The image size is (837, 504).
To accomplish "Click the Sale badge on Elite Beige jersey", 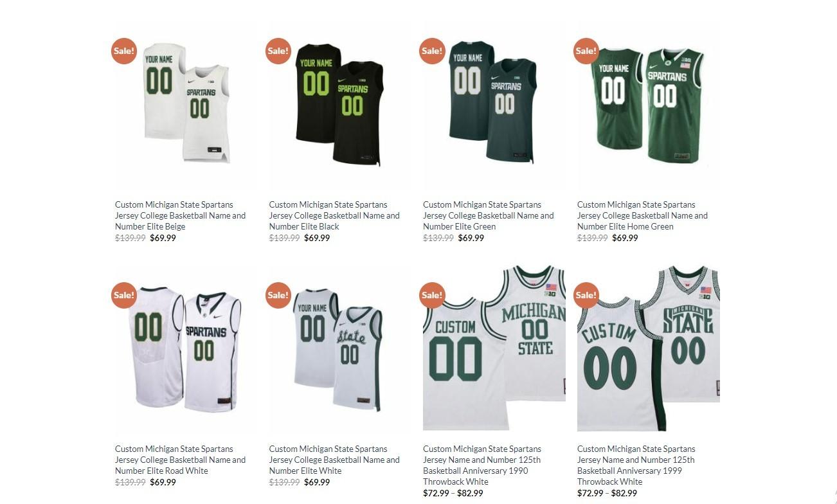I will click(x=124, y=51).
